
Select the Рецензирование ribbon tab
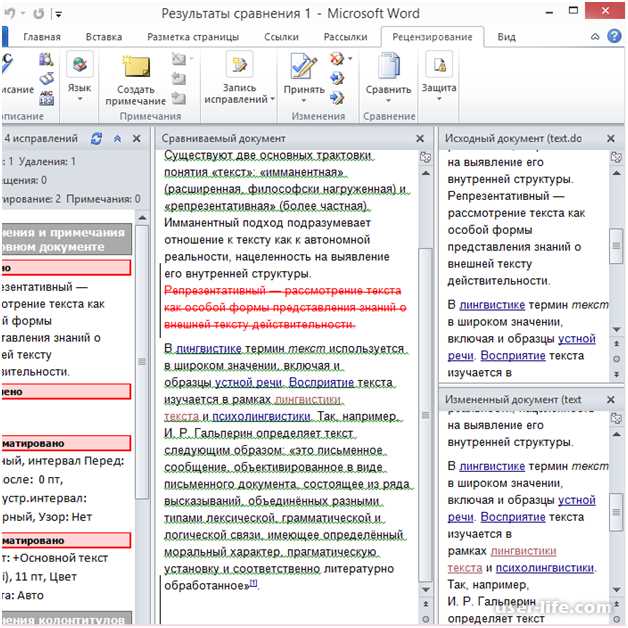[x=432, y=37]
